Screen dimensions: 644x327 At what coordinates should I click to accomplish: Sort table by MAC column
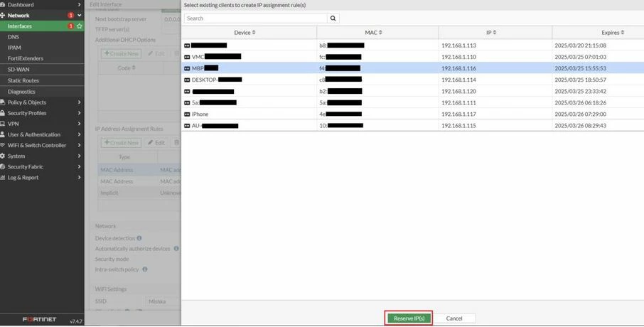(380, 33)
